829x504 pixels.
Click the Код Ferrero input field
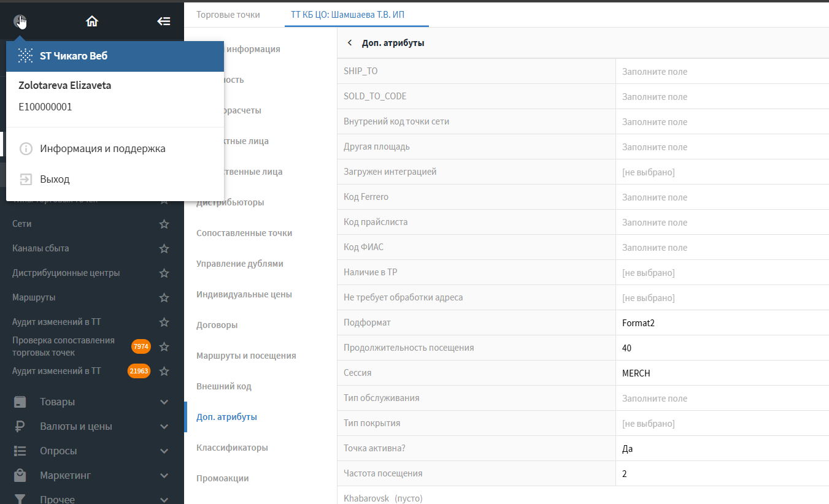[x=722, y=197]
